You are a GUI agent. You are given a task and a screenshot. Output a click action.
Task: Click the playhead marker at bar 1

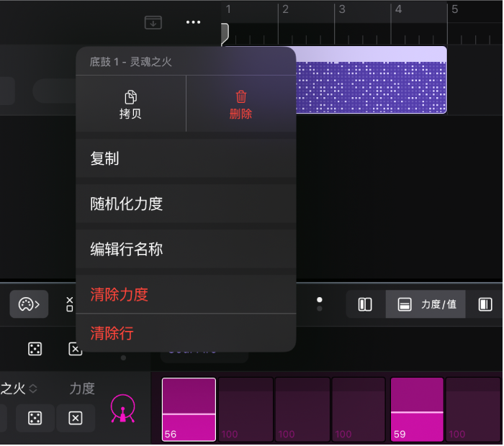(x=225, y=34)
